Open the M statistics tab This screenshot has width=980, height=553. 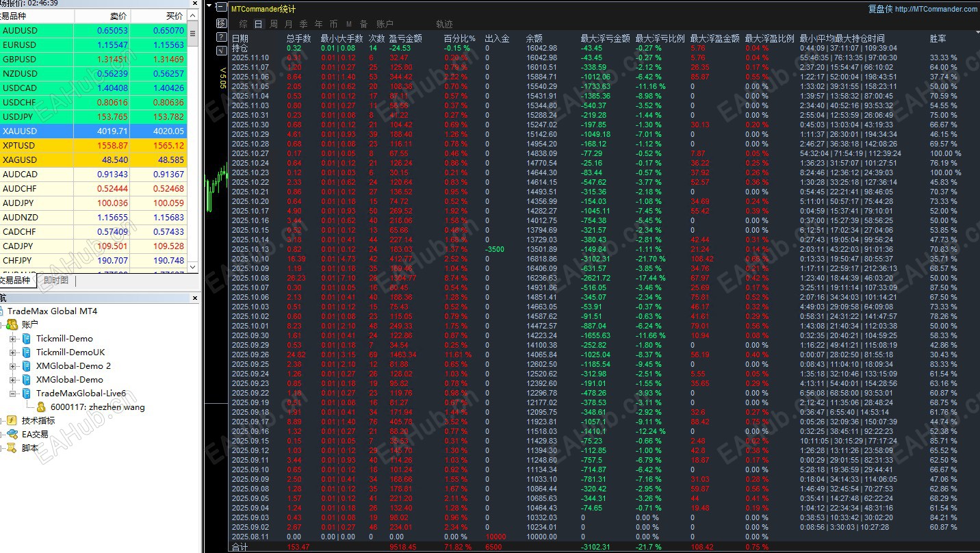[349, 24]
